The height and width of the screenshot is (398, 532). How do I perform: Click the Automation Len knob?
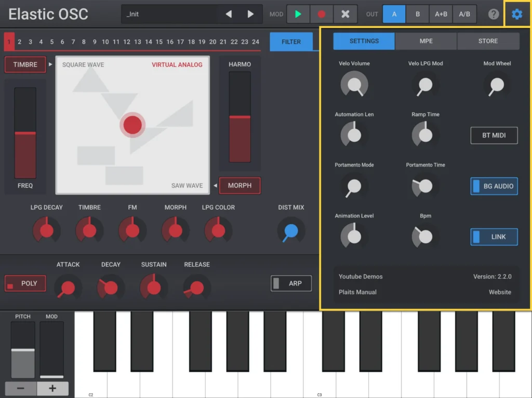[354, 135]
